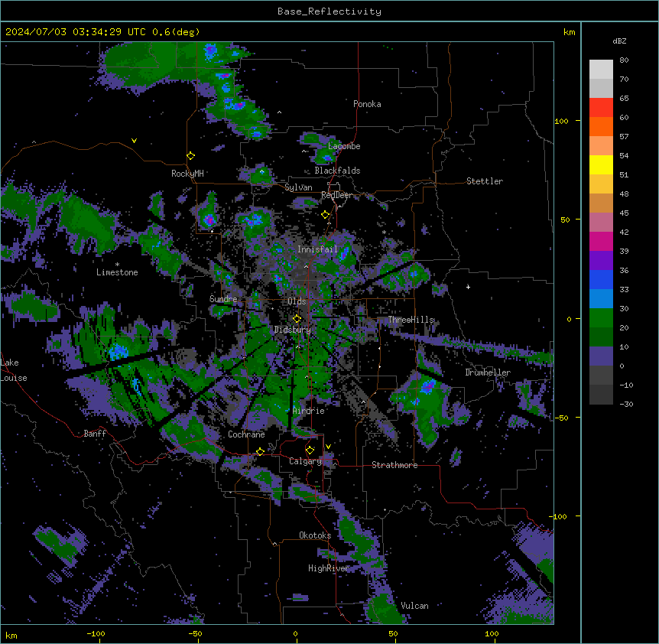Pick the red 60-65 dBZ legend color
Screen dimensions: 659x644
click(601, 108)
